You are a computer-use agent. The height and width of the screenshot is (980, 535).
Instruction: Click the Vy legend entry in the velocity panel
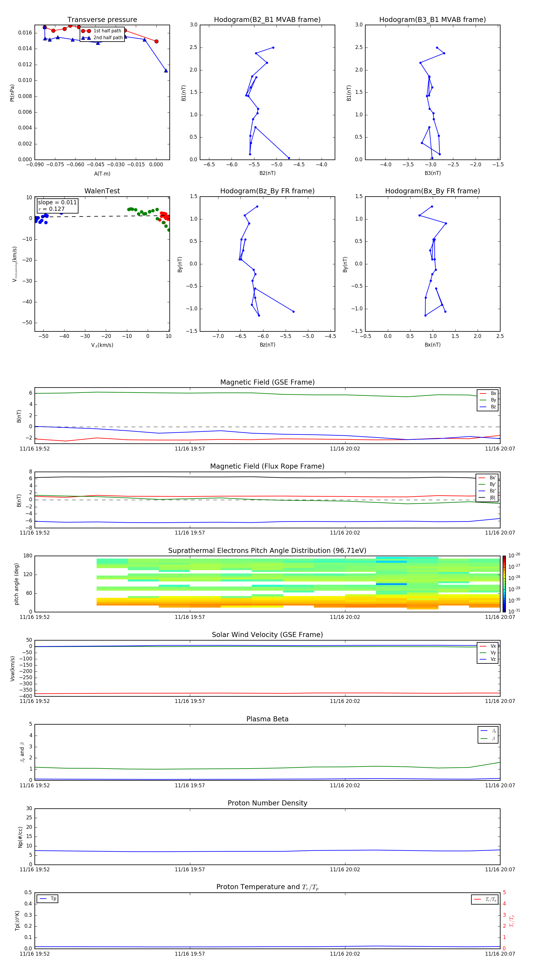tap(487, 652)
